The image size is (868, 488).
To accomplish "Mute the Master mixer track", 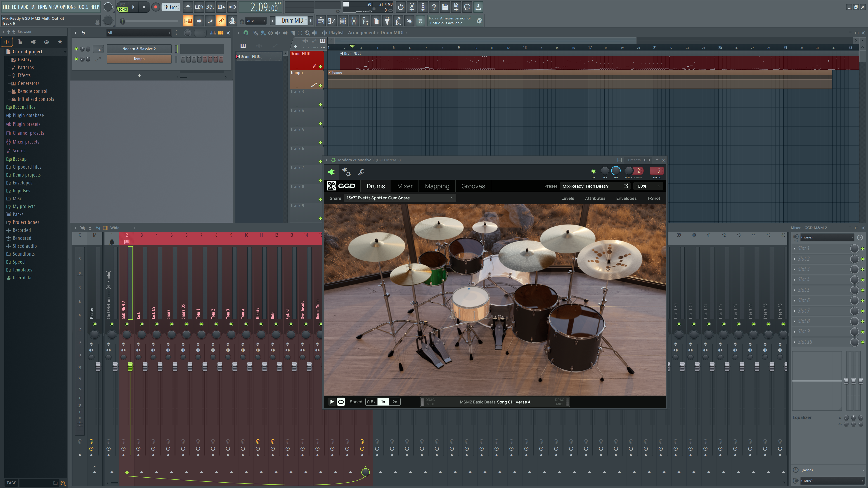I will pyautogui.click(x=95, y=324).
